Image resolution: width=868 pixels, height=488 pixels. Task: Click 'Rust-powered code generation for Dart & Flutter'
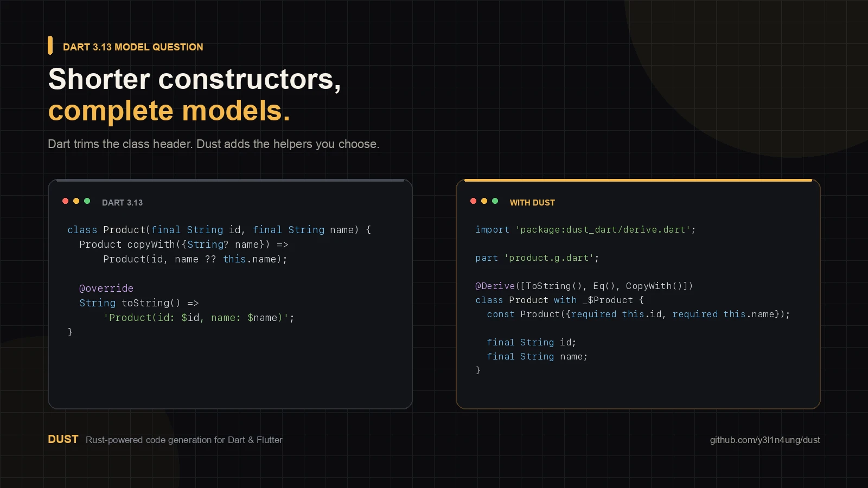[x=184, y=440]
